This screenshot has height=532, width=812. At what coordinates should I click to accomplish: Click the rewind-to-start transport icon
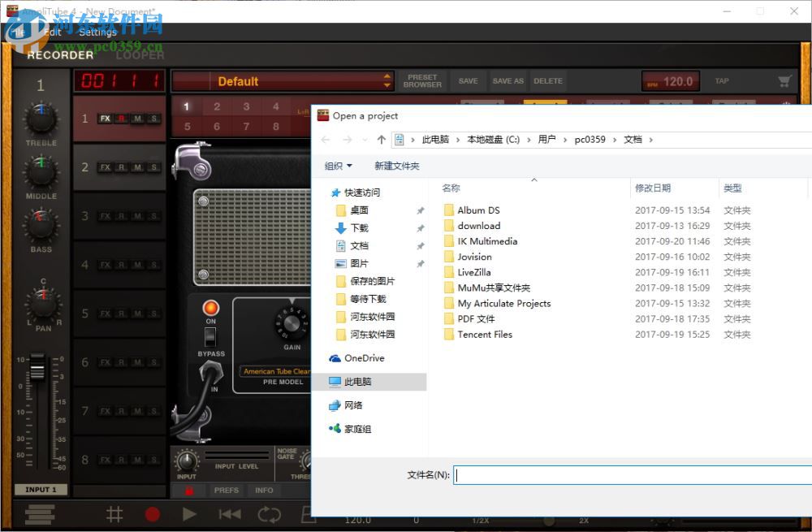[228, 514]
